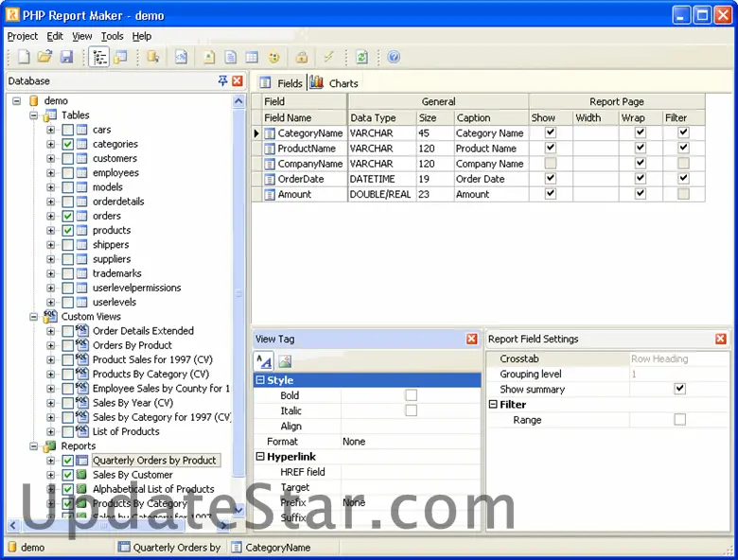Collapse the Style section in View Tag
738x560 pixels.
(x=260, y=379)
